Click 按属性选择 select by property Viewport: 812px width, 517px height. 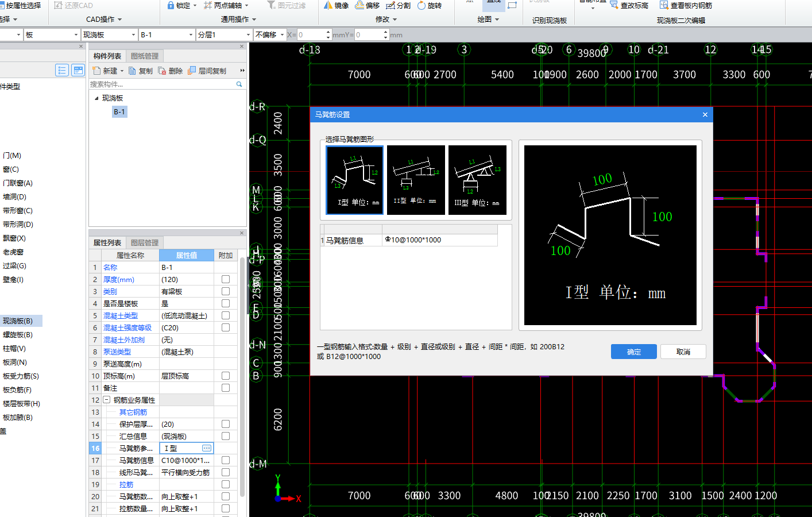click(21, 5)
